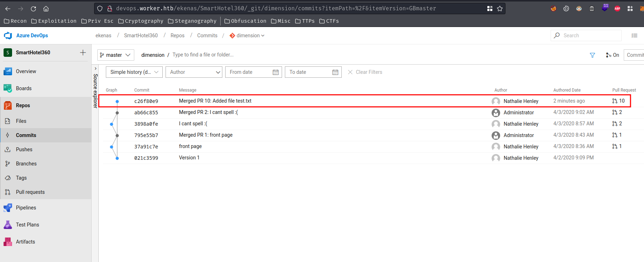Click Clear Filters
The width and height of the screenshot is (644, 262).
pyautogui.click(x=365, y=72)
